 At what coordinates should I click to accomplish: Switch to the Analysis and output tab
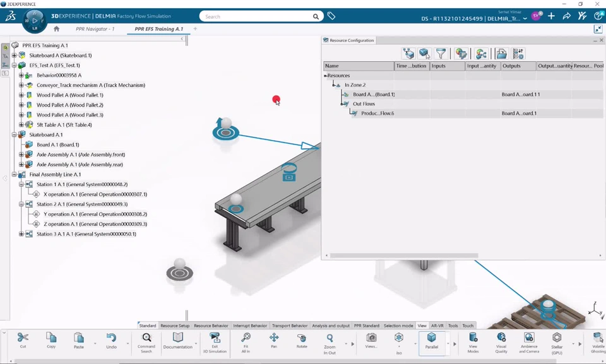coord(331,326)
